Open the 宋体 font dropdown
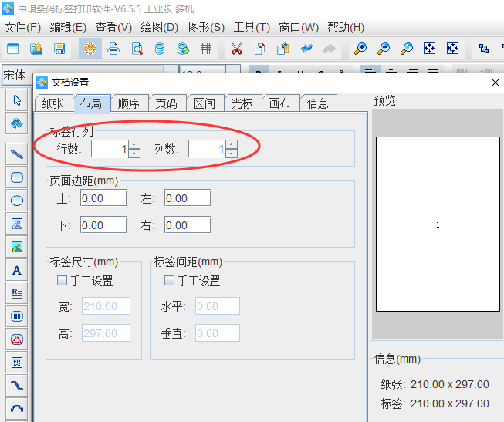This screenshot has width=504, height=422. pos(15,75)
